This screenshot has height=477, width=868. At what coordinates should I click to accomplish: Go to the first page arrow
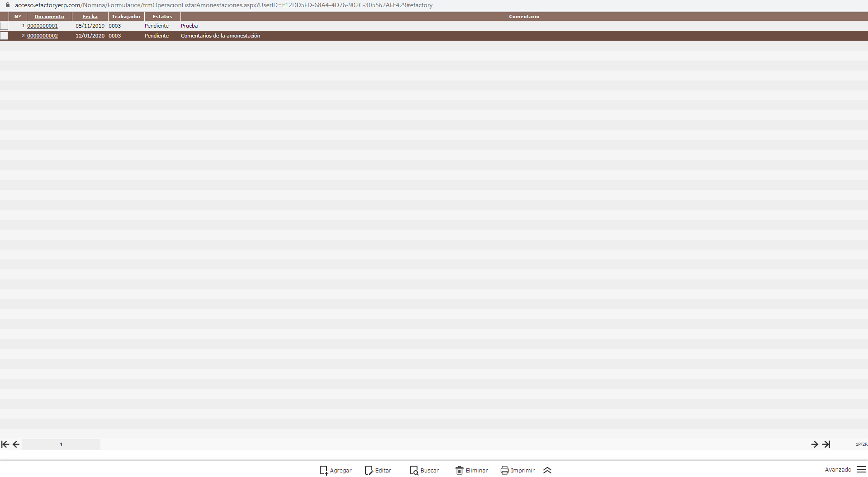[5, 444]
